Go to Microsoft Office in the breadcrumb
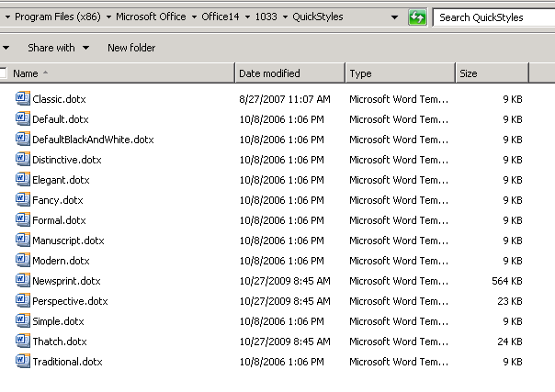555x392 pixels. 151,17
